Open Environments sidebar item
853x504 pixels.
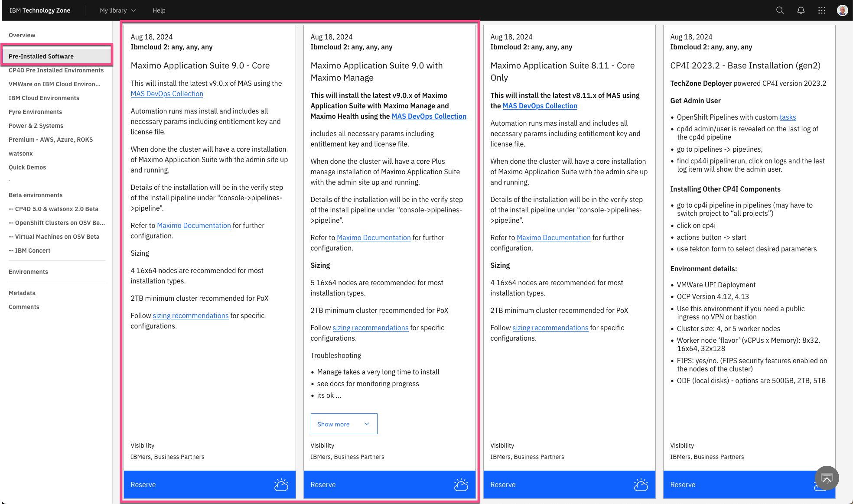29,272
